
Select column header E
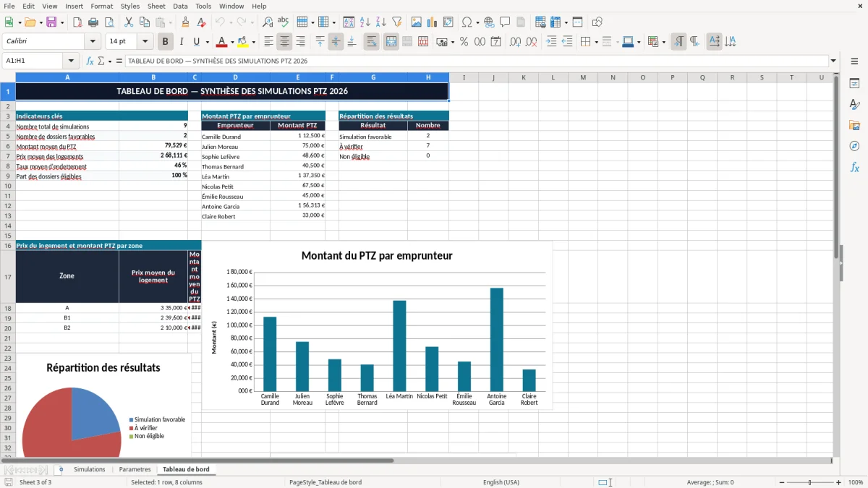(297, 77)
